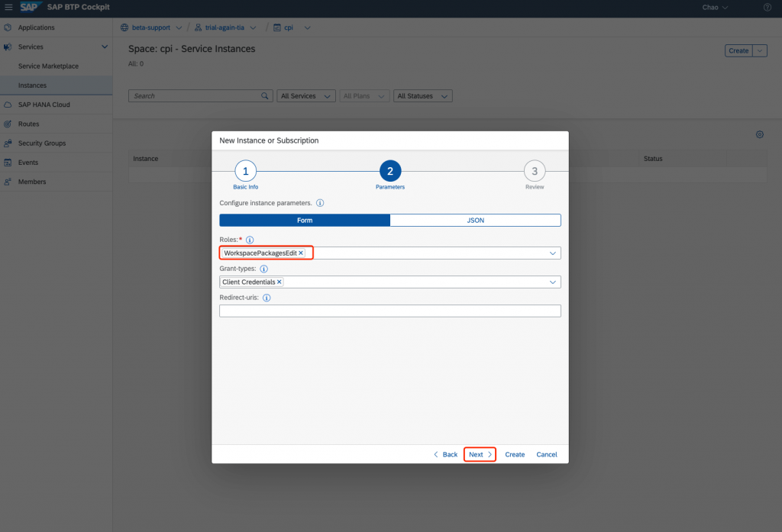782x532 pixels.
Task: Click Create in the dialog footer
Action: [515, 455]
